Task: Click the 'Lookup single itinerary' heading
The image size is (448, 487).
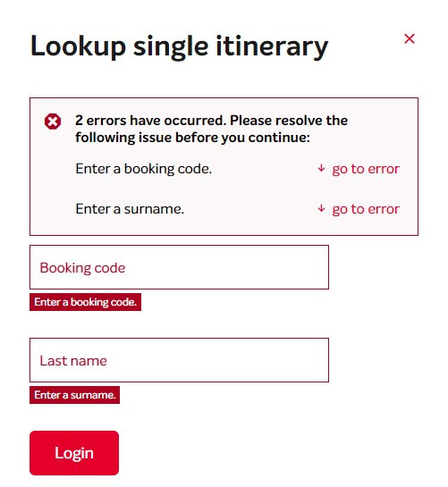Action: (180, 46)
